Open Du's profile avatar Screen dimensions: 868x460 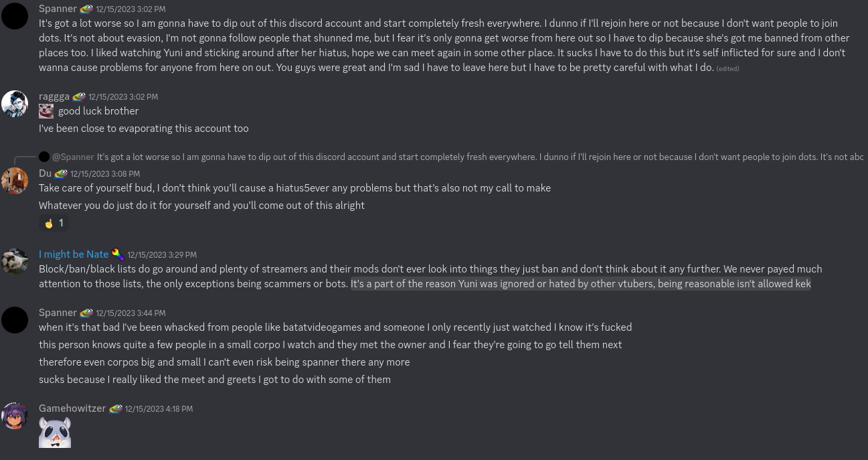15,181
